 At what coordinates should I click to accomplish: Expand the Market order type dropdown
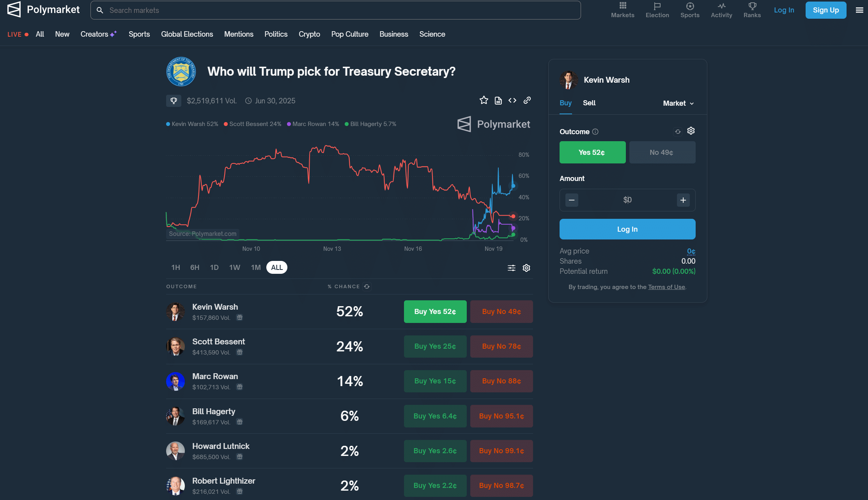(678, 103)
